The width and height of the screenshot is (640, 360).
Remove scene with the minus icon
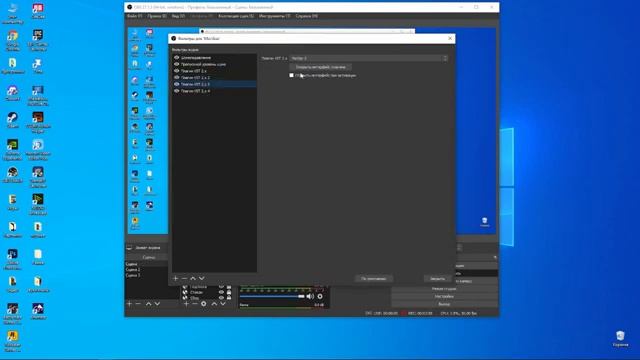138,304
